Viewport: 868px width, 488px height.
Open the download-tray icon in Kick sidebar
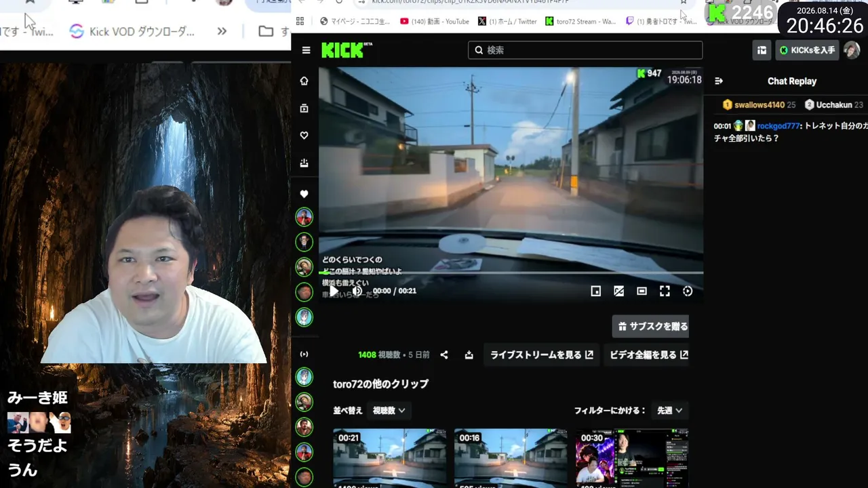pyautogui.click(x=304, y=163)
